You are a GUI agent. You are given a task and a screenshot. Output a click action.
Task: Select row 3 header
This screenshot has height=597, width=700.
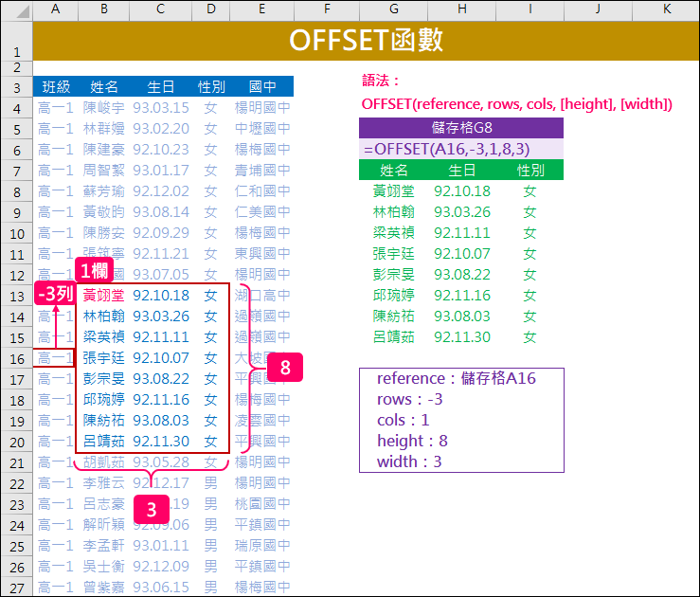pos(17,86)
